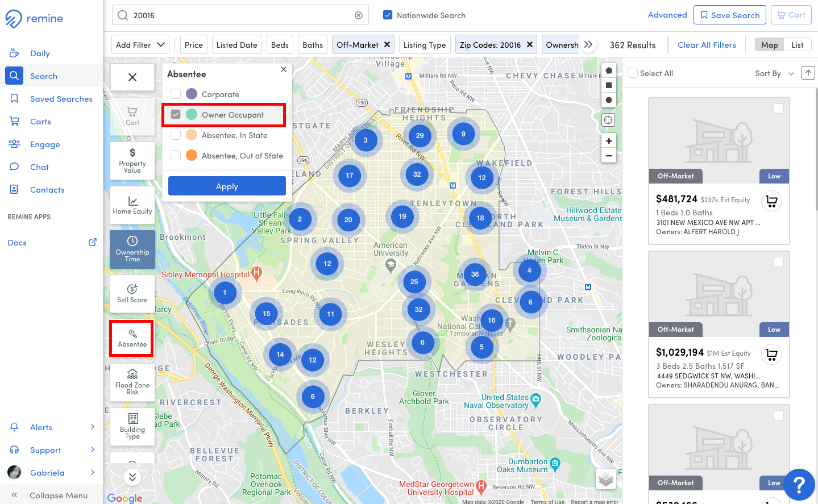Zoom out on the map
The height and width of the screenshot is (504, 818).
pyautogui.click(x=609, y=156)
